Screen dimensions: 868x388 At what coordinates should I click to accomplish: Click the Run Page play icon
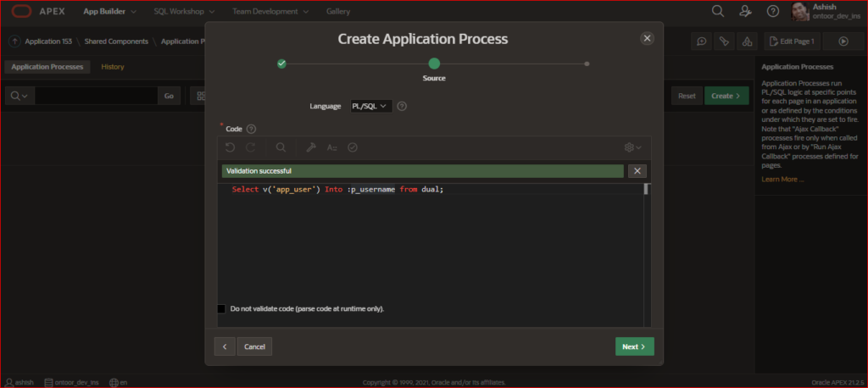(x=843, y=41)
